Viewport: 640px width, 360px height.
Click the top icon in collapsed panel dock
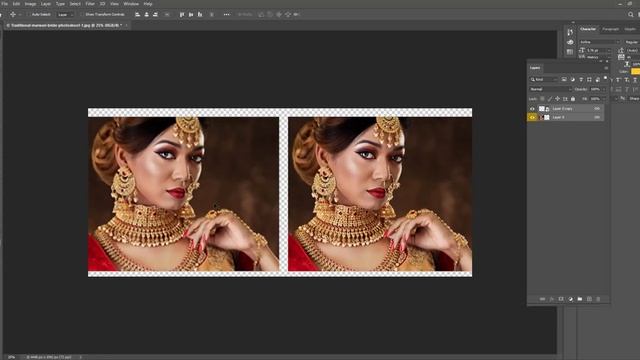pos(570,32)
